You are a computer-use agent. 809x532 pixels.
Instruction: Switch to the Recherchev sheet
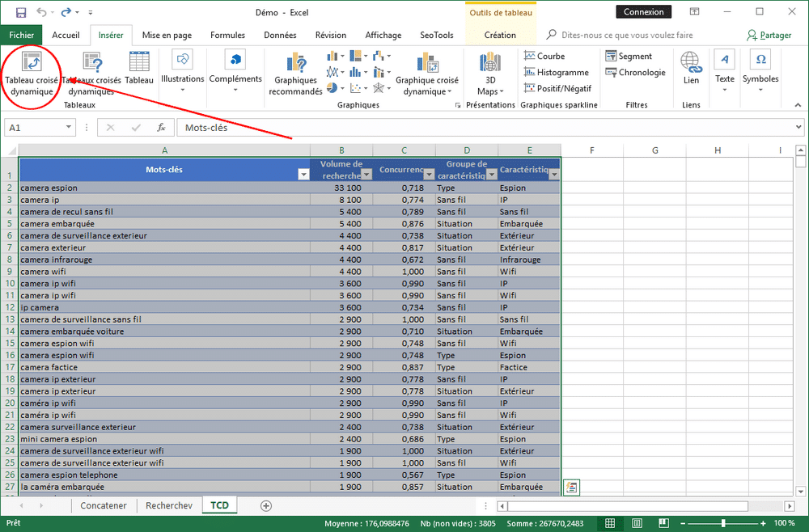point(169,505)
